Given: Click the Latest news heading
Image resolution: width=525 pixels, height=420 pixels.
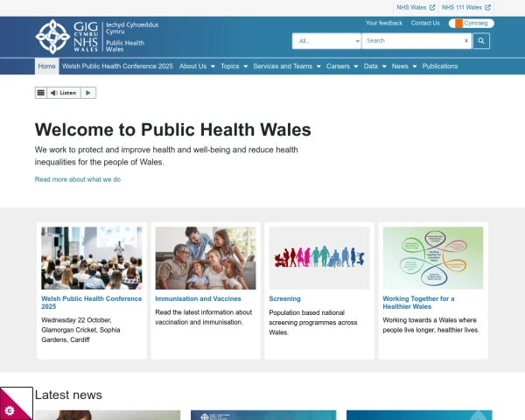Looking at the screenshot, I should click(x=68, y=395).
